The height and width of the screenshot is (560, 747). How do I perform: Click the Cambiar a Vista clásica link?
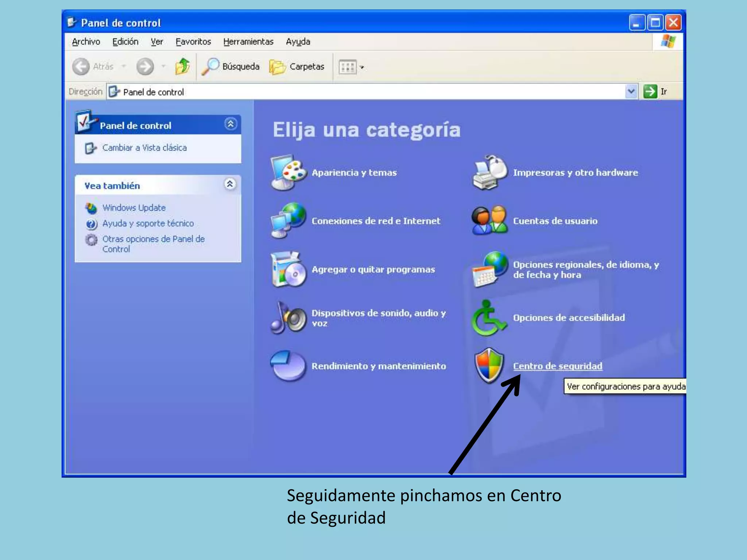click(x=144, y=148)
